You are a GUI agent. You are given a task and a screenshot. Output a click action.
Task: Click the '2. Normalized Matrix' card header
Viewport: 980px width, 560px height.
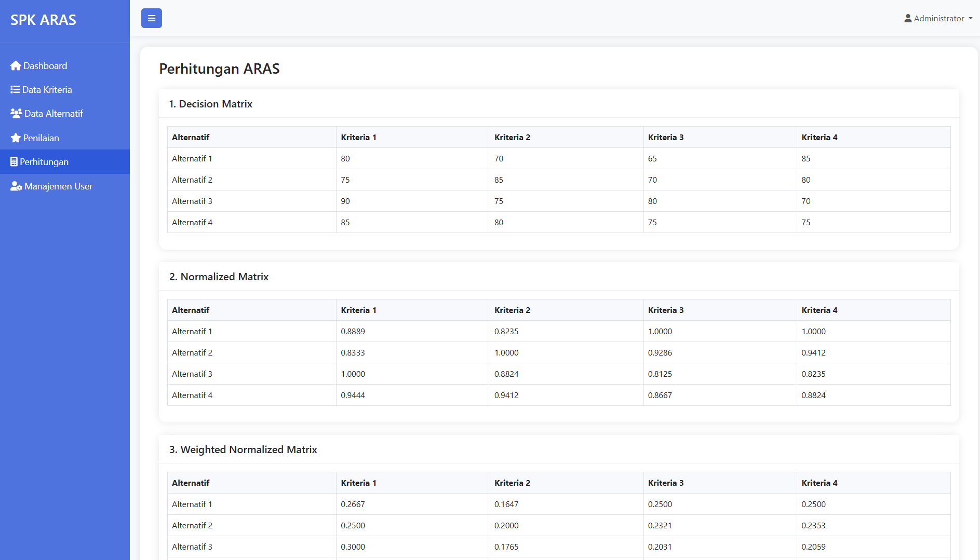[559, 277]
